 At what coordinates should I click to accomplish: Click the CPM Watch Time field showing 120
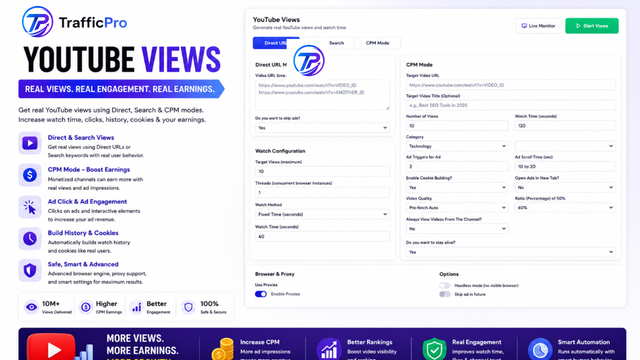565,126
